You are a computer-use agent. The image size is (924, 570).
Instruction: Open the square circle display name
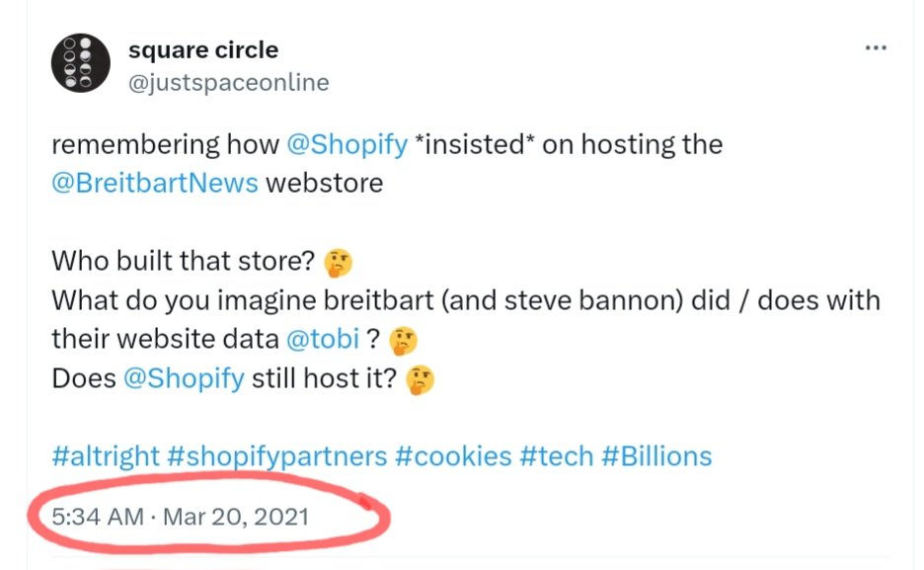[203, 50]
